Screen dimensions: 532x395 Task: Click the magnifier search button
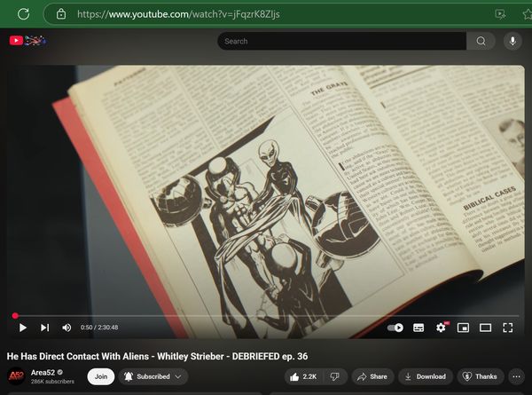tap(481, 41)
